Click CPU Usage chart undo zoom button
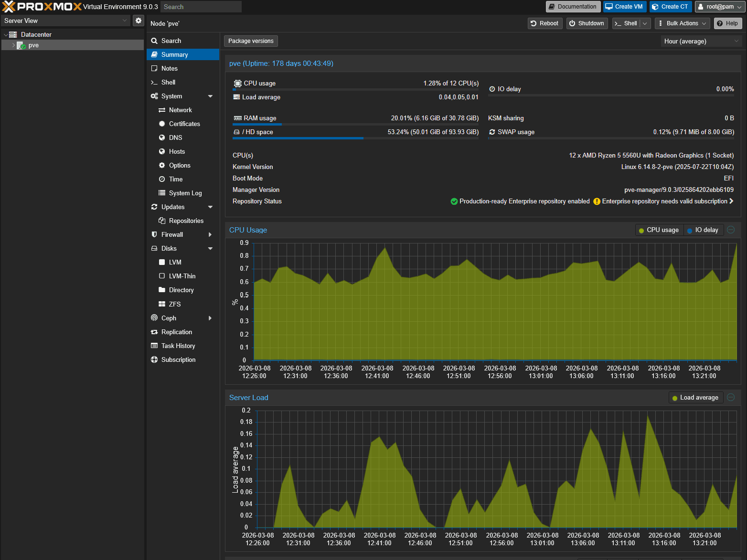Screen dimensions: 747x560 pyautogui.click(x=731, y=230)
